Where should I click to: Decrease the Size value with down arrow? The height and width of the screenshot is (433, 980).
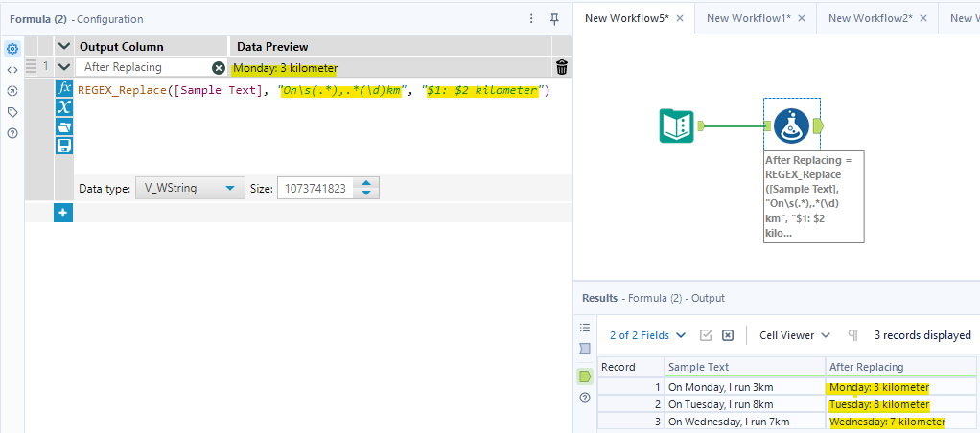367,193
